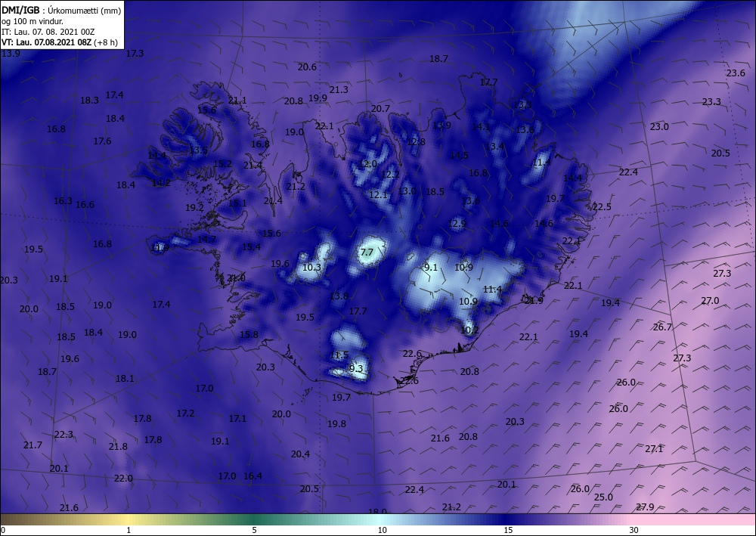
Task: Select the '18.1' value southwest of Iceland
Action: [x=125, y=379]
